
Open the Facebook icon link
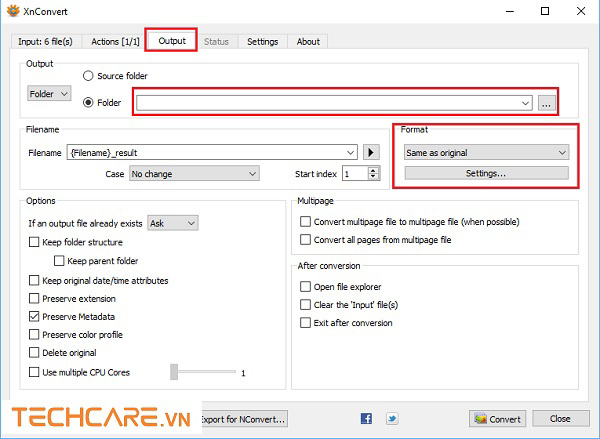(x=366, y=418)
